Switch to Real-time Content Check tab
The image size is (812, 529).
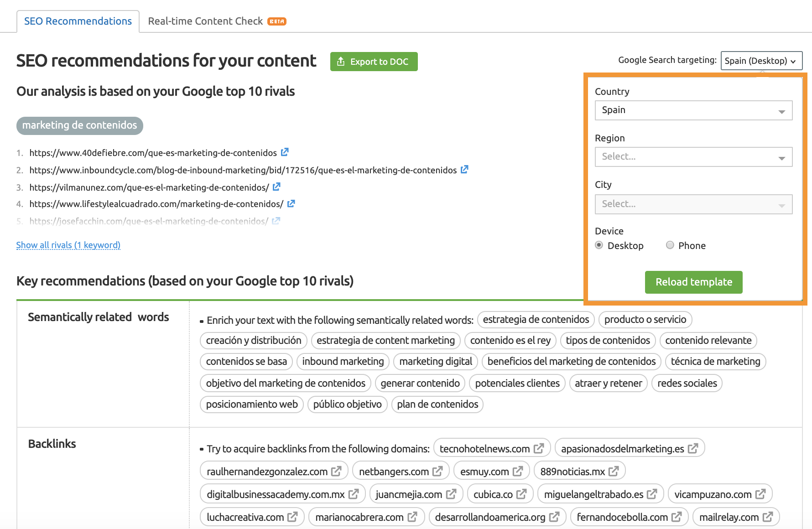pyautogui.click(x=206, y=21)
